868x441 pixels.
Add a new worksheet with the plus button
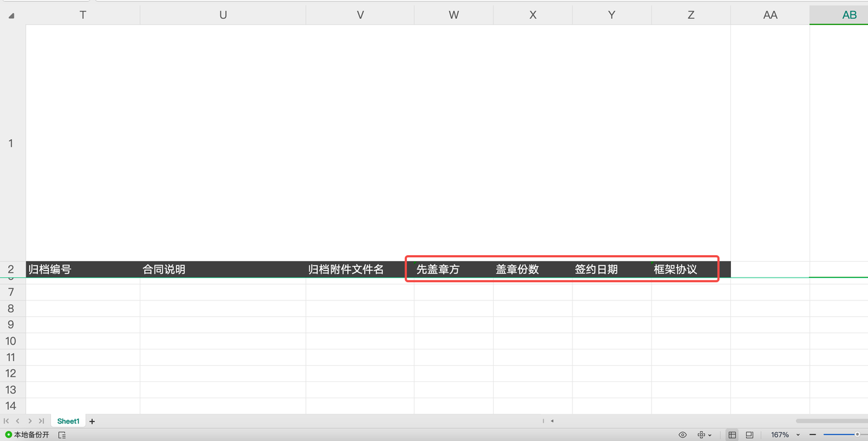(92, 421)
